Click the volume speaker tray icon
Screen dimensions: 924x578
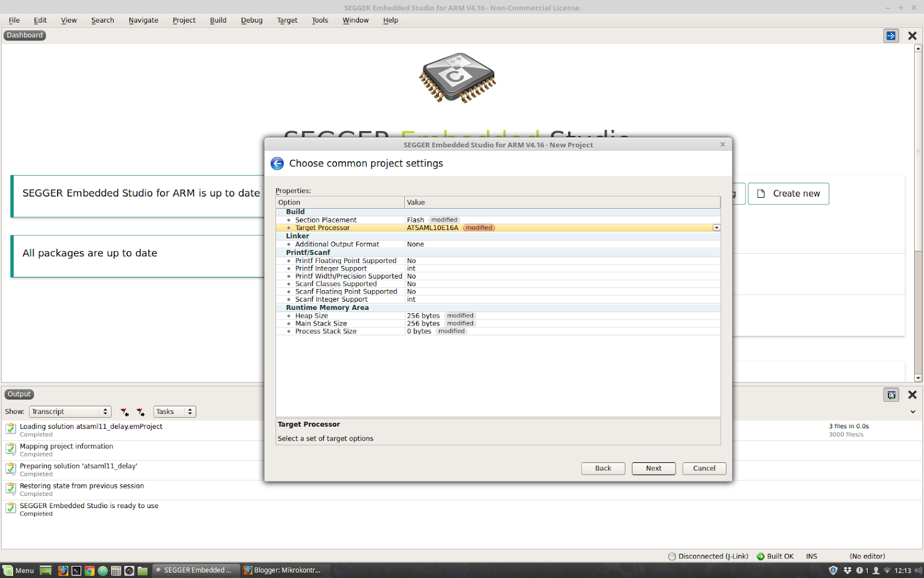tap(918, 570)
